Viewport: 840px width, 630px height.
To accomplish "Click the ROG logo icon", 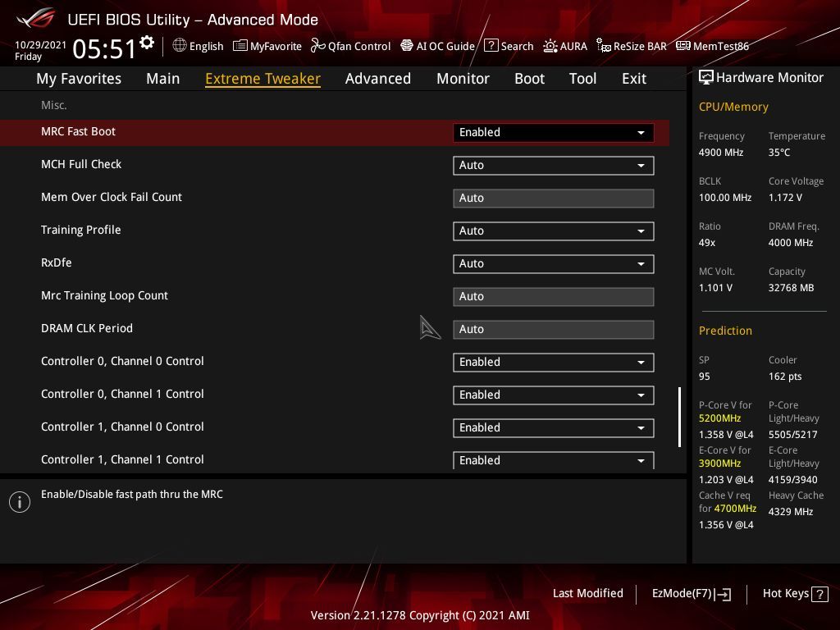I will (36, 20).
